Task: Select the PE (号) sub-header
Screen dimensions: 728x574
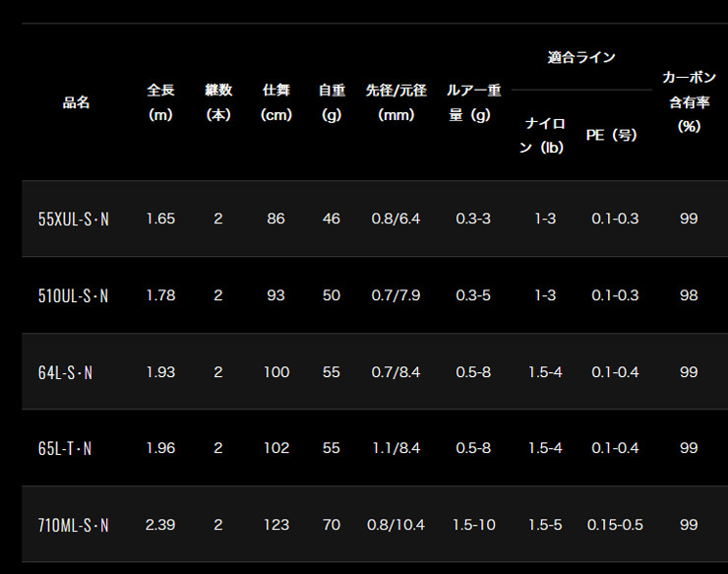Action: pos(612,135)
